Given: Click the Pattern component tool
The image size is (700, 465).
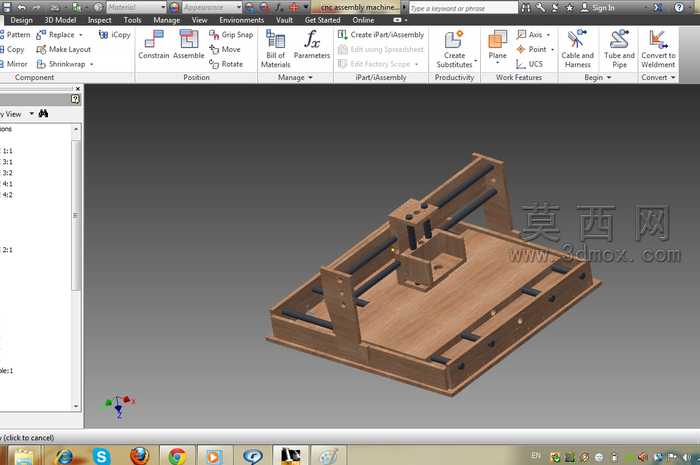Looking at the screenshot, I should 15,34.
